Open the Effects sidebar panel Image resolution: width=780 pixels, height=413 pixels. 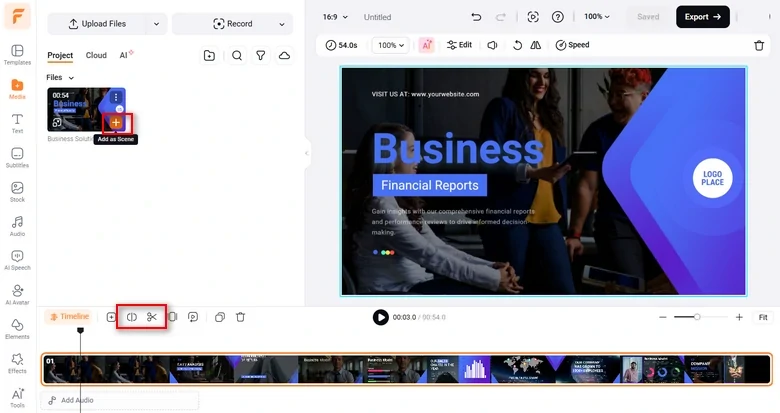point(17,363)
